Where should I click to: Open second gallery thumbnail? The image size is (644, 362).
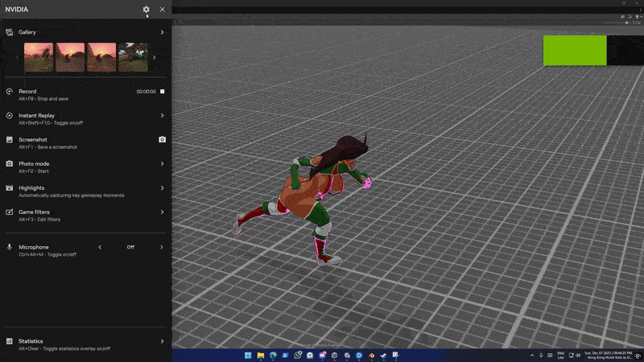point(70,57)
